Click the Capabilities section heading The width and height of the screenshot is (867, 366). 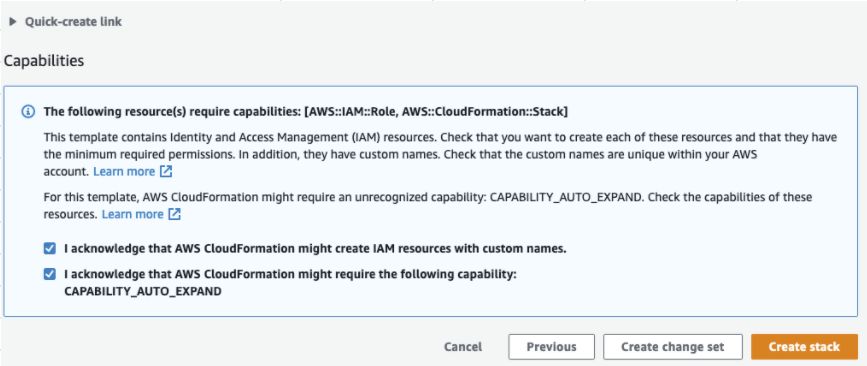coord(44,61)
